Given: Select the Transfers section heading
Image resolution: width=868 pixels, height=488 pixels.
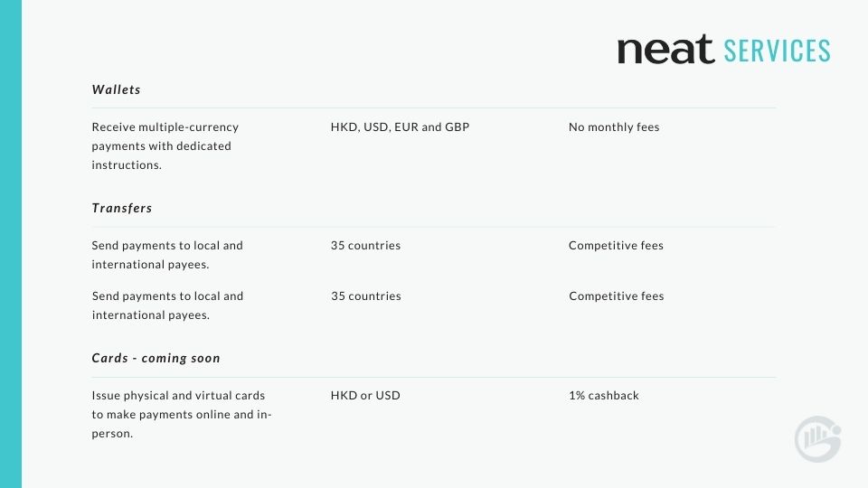Looking at the screenshot, I should coord(122,208).
